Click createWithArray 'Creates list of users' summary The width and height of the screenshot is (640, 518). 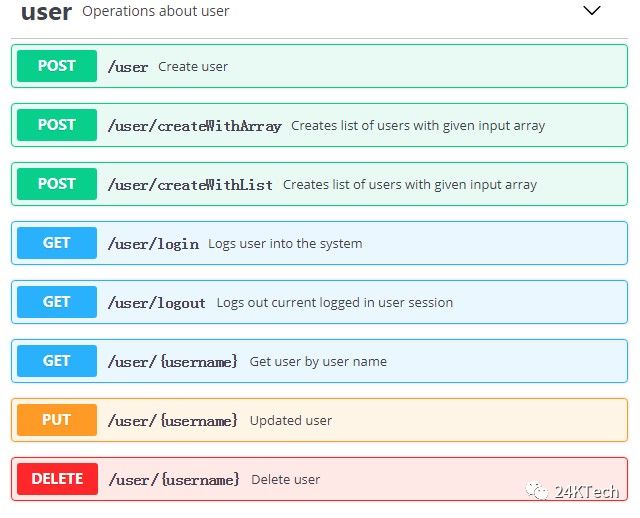tap(418, 126)
